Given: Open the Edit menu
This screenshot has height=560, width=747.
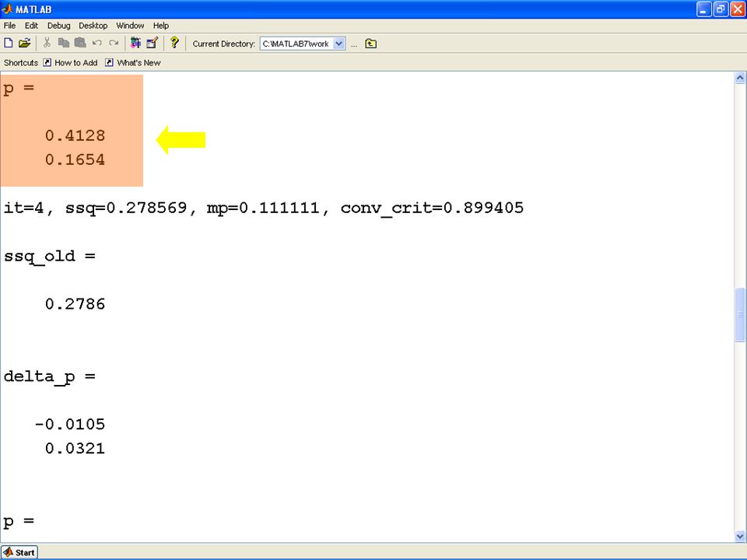Looking at the screenshot, I should 31,26.
